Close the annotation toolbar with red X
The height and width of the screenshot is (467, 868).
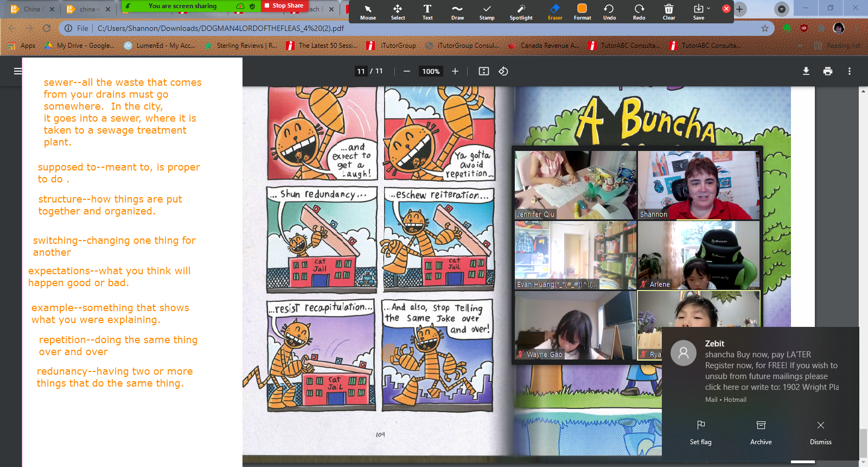(726, 9)
